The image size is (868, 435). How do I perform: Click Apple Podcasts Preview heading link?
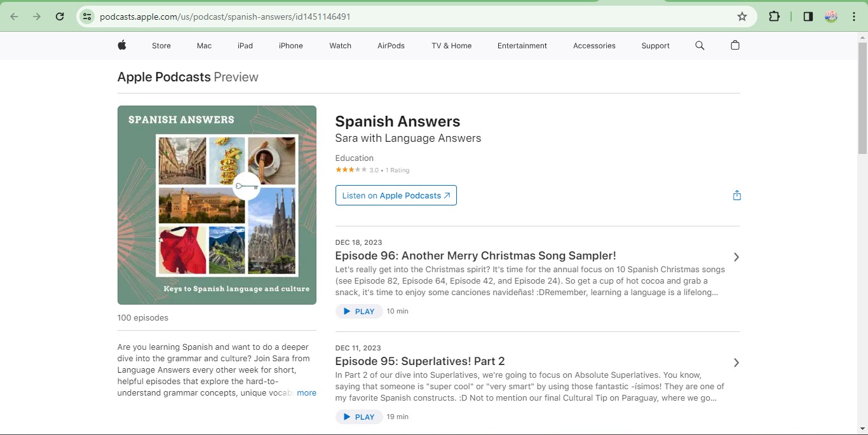click(x=187, y=77)
